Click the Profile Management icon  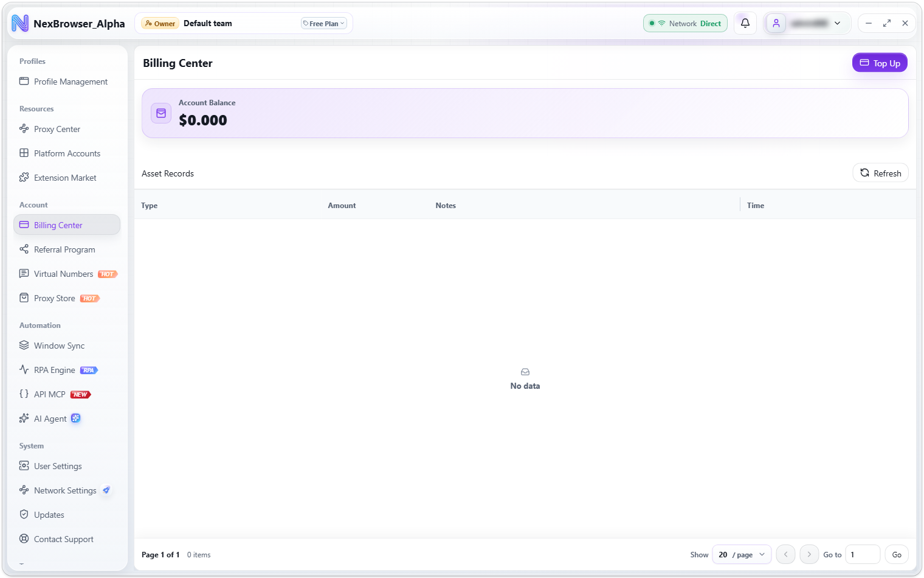click(x=24, y=81)
